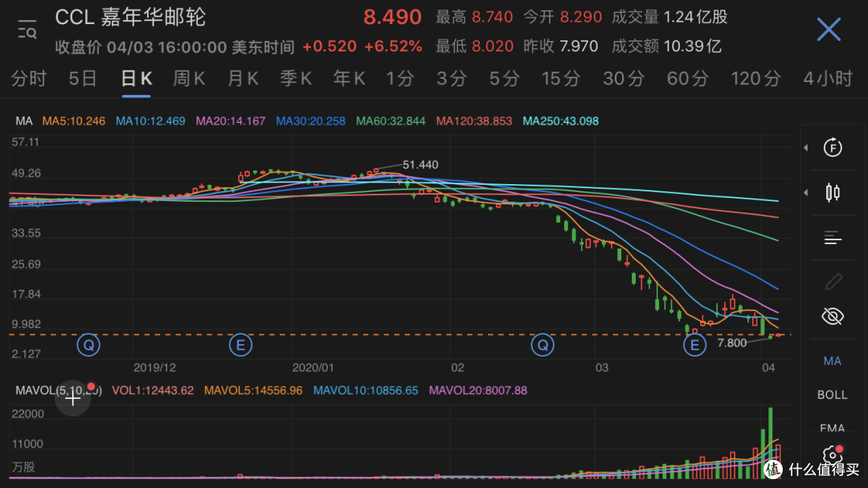Open the F adjustment icon in sidebar
The image size is (868, 488).
(x=833, y=147)
